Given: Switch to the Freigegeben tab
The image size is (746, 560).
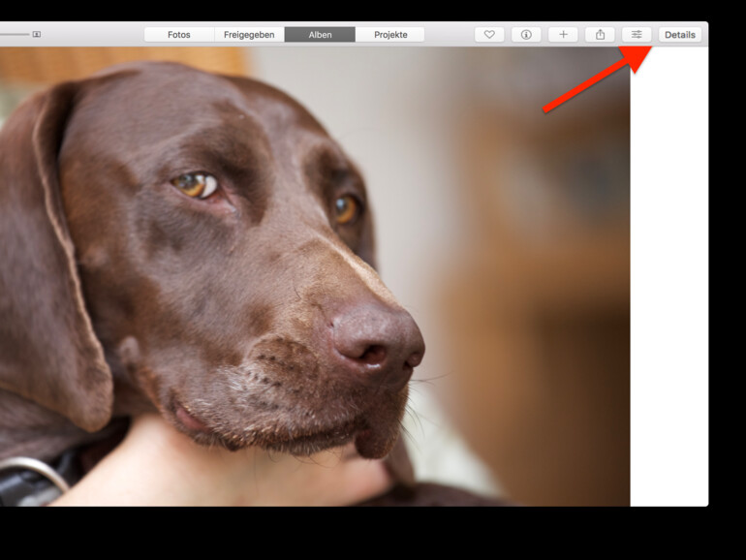Looking at the screenshot, I should click(249, 34).
